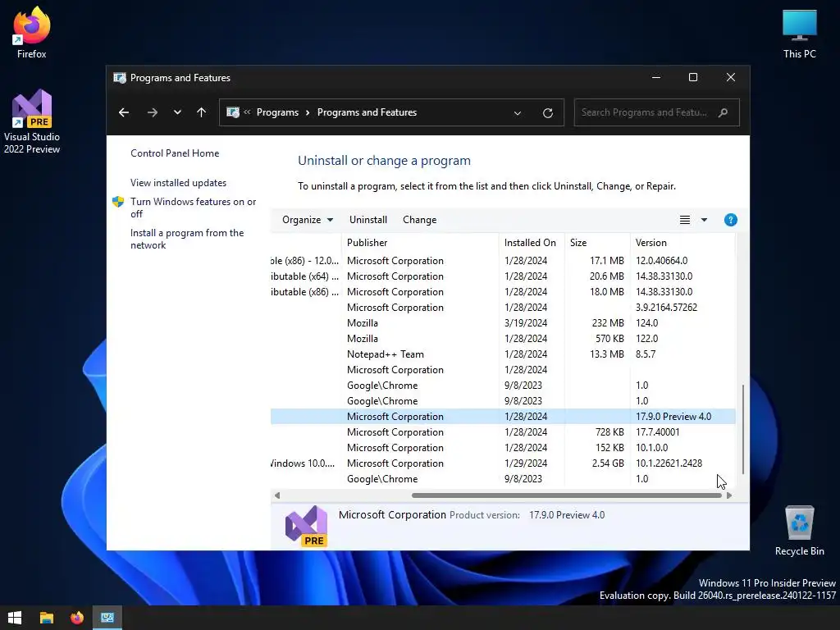Click the vertical scrollbar thumb

pos(743,429)
